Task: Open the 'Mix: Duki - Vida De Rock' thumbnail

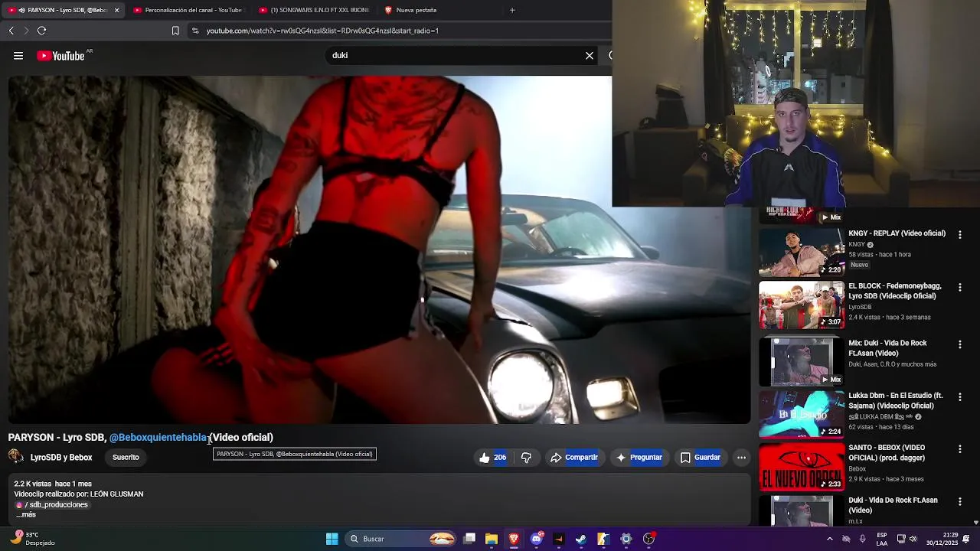Action: 801,361
